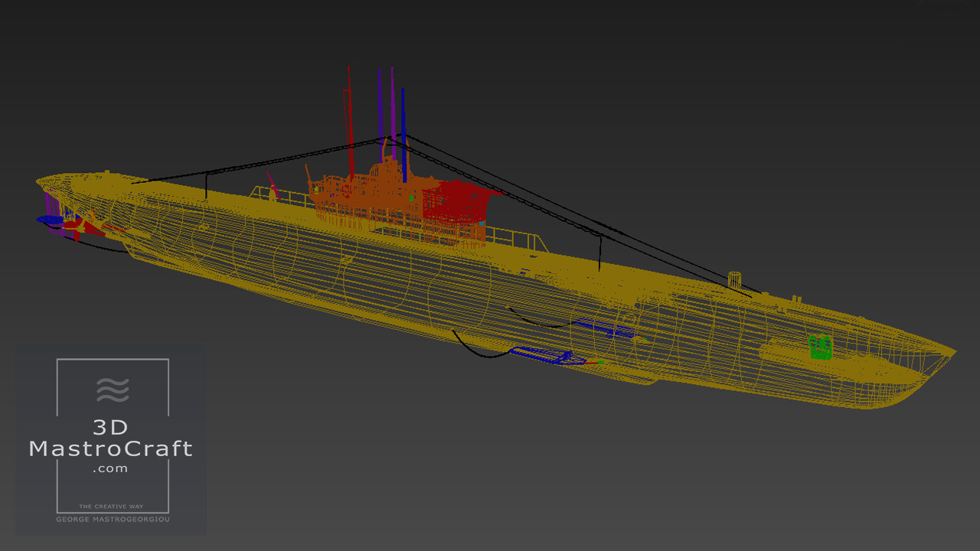Screen dimensions: 980x551
Task: Click the pointed bow tip of the submarine
Action: coord(952,351)
